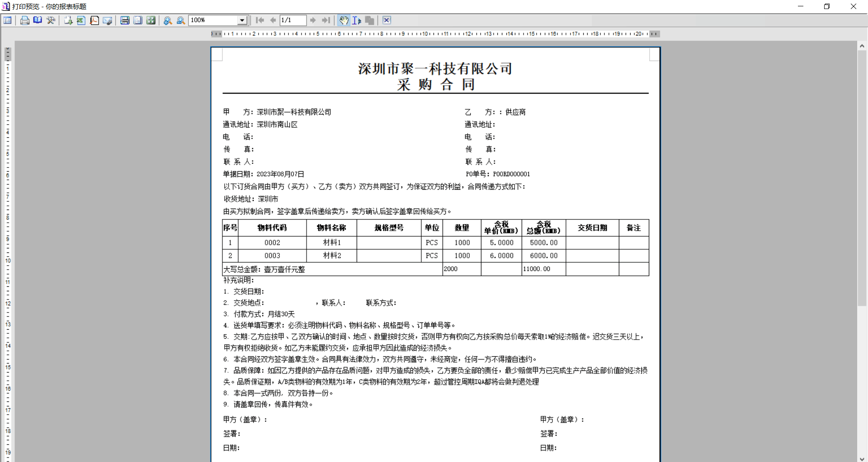868x462 pixels.
Task: Activate the Hand pan tool
Action: (x=344, y=20)
